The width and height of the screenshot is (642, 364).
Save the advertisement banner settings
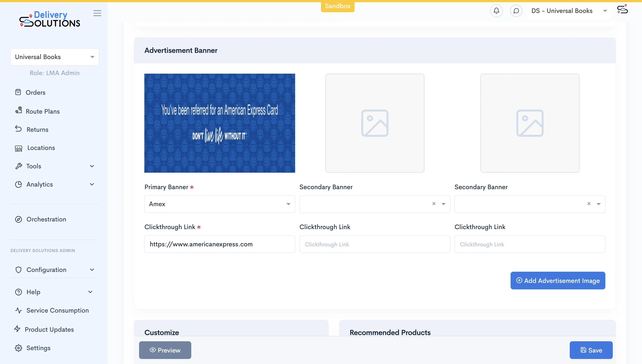(591, 350)
